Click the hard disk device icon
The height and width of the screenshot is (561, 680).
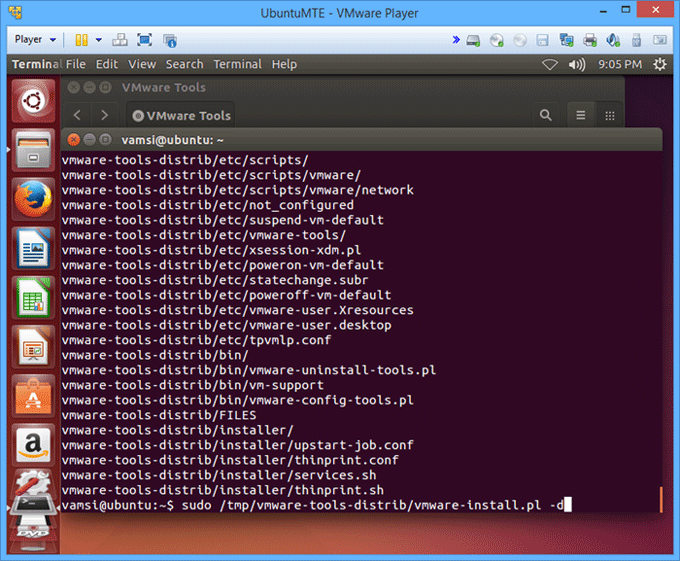coord(473,41)
